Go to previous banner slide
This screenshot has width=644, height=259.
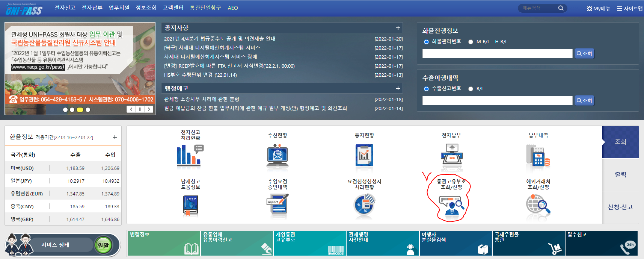[131, 109]
